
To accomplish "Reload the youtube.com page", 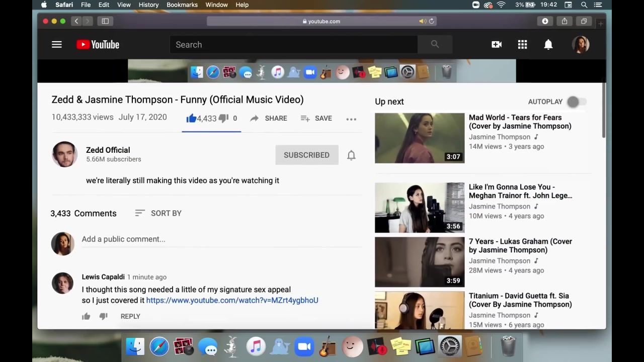I will [431, 21].
